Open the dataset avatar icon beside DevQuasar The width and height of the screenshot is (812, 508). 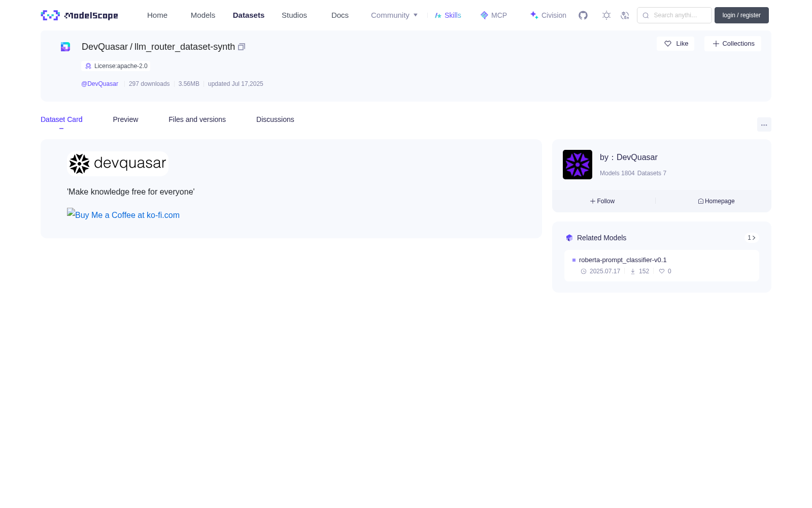[x=65, y=47]
